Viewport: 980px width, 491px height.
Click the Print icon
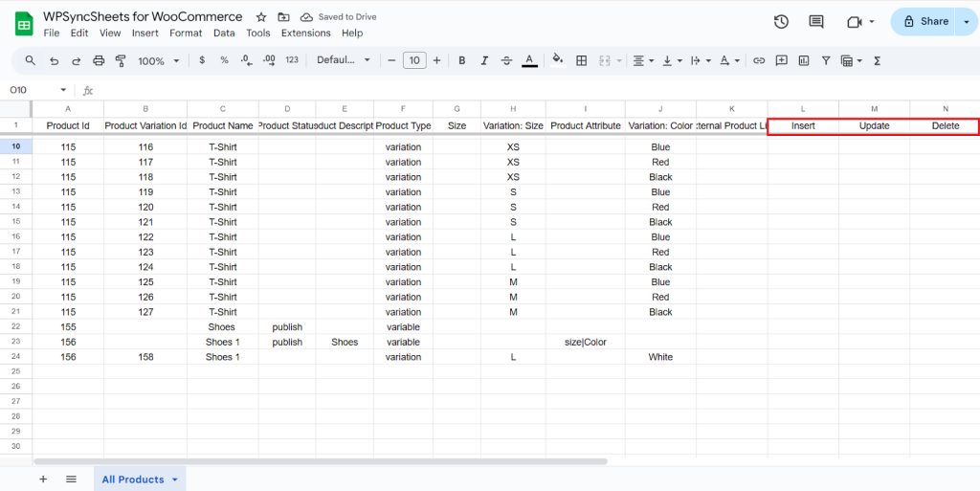pyautogui.click(x=99, y=60)
